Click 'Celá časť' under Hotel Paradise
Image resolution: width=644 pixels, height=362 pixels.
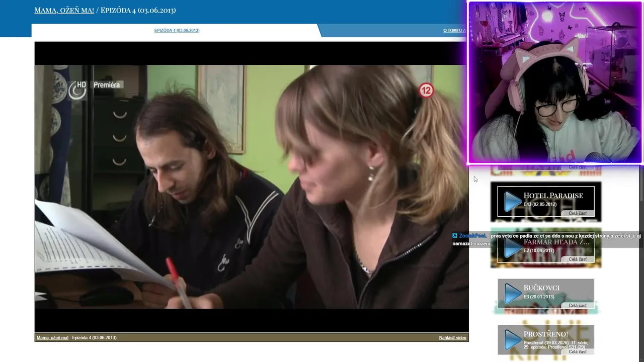pos(578,213)
